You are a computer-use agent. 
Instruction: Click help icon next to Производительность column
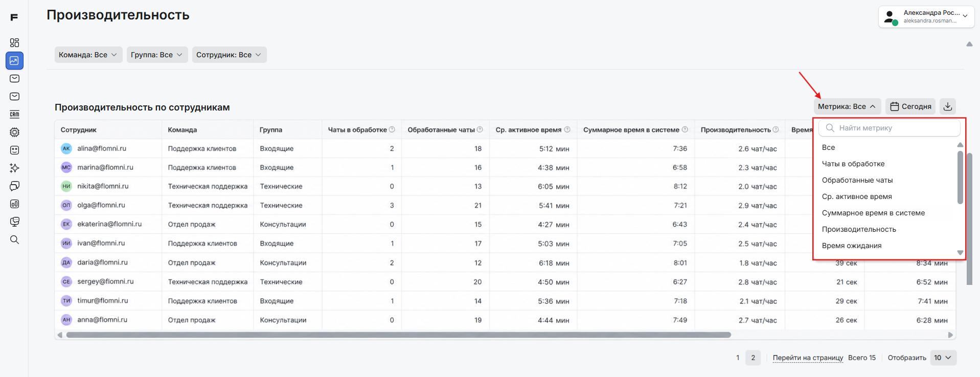tap(776, 129)
